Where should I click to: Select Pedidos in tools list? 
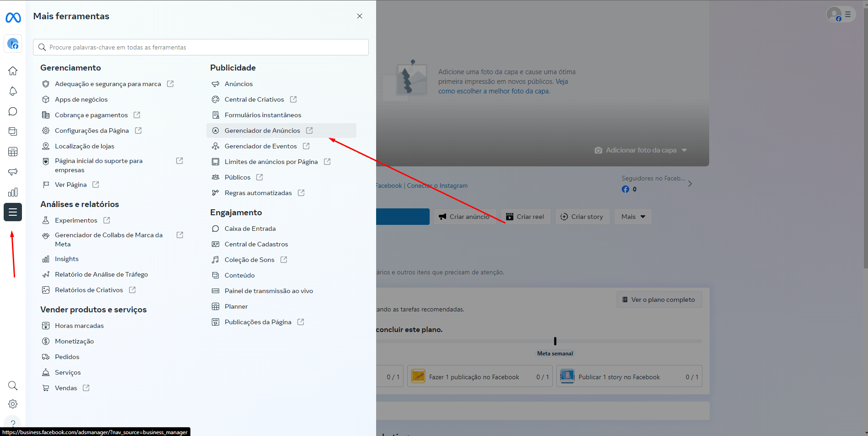[x=67, y=357]
